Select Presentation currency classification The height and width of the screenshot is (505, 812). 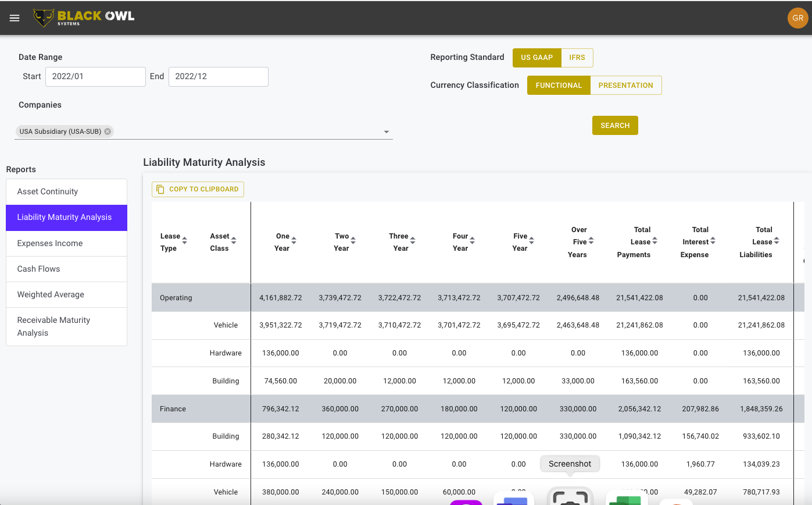(x=625, y=85)
